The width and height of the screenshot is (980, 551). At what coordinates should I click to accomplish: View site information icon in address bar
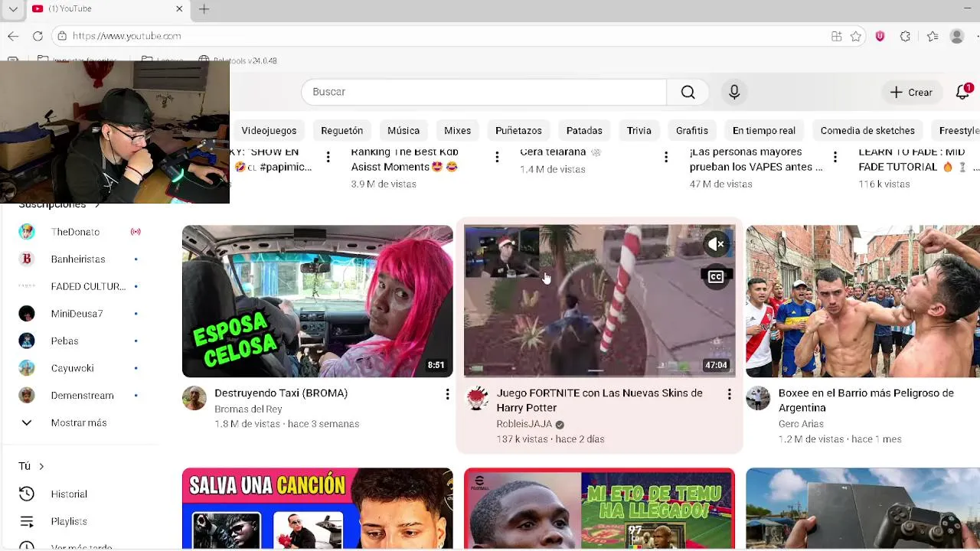pos(62,36)
